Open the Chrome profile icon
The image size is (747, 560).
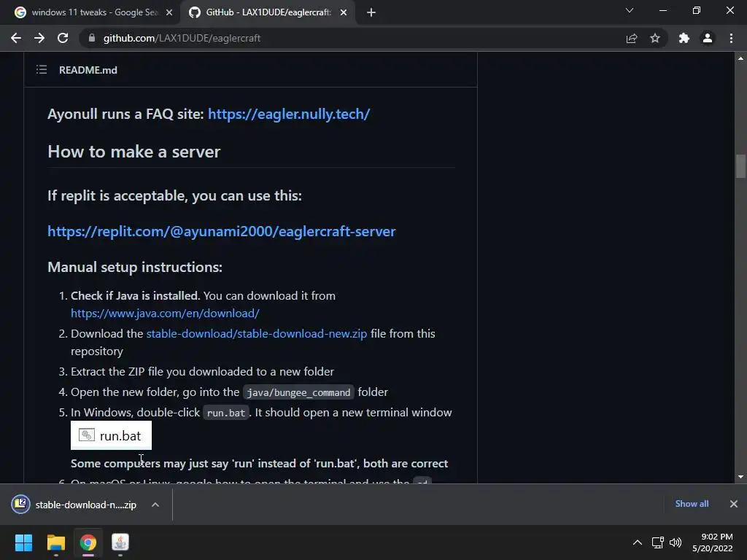(708, 38)
